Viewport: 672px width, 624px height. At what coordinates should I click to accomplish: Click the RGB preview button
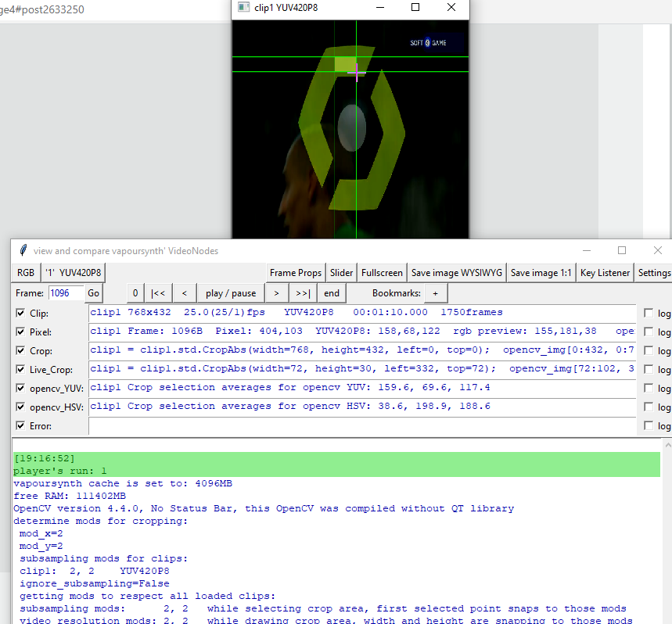tap(27, 273)
